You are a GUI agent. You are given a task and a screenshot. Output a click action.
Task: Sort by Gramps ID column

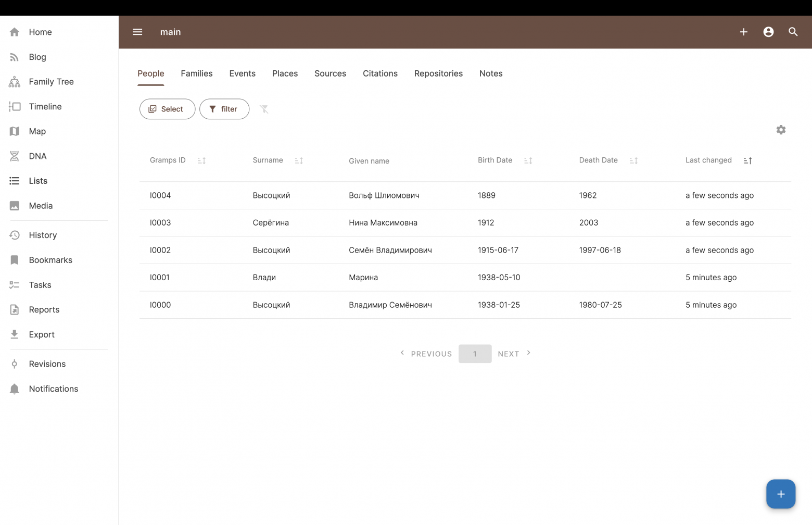[x=201, y=160]
